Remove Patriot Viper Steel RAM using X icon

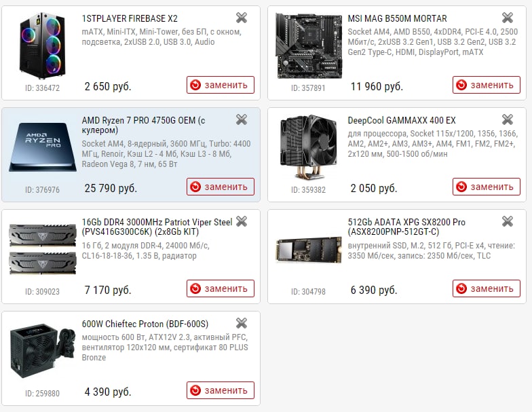(242, 221)
